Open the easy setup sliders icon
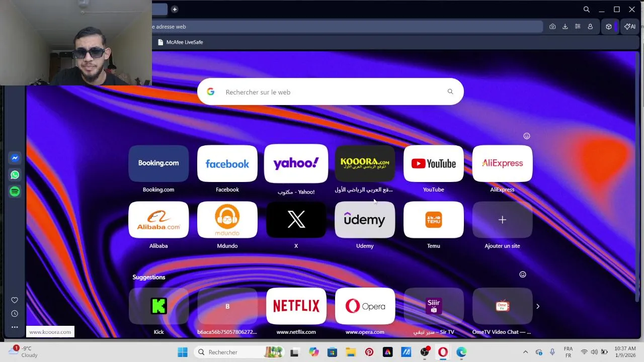 (578, 27)
